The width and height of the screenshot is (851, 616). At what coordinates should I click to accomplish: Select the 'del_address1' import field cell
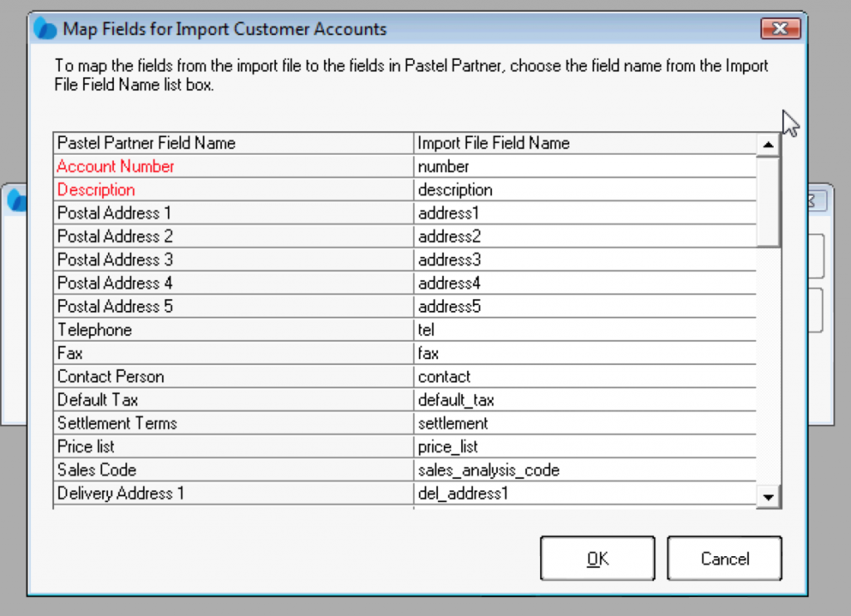point(585,493)
